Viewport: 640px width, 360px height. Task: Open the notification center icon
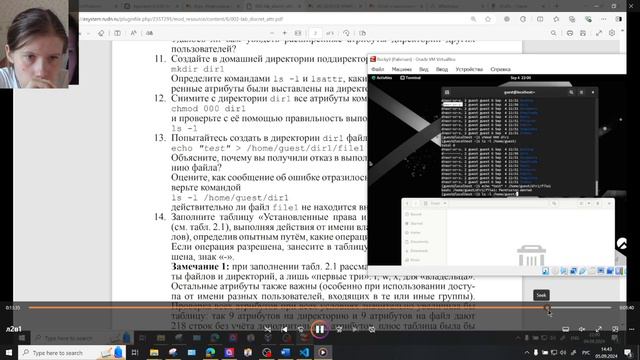(628, 353)
